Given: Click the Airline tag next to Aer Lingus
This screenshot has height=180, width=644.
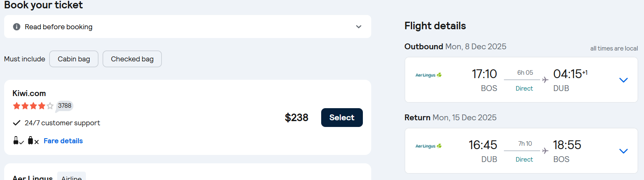Looking at the screenshot, I should pyautogui.click(x=71, y=177).
